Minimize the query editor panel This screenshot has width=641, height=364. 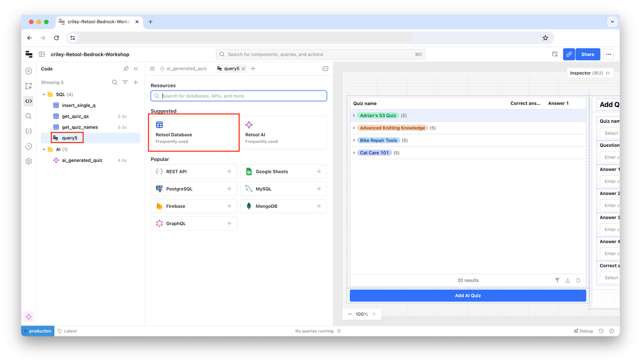(x=325, y=69)
